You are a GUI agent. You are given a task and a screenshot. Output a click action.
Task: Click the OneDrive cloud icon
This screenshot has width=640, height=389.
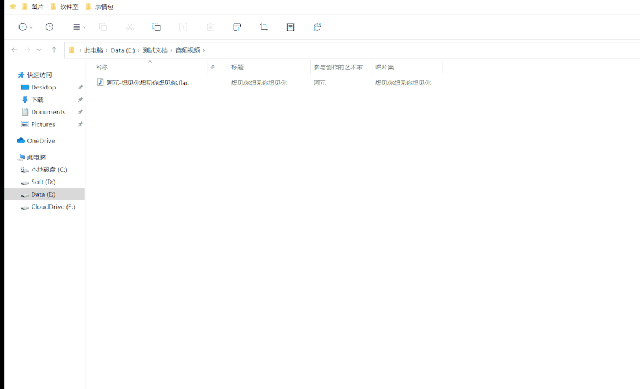(21, 140)
